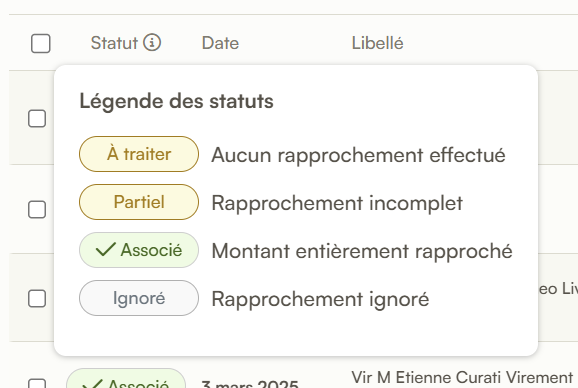Check the row checkbox left of the Ignoré badge
578x388 pixels.
click(x=37, y=298)
